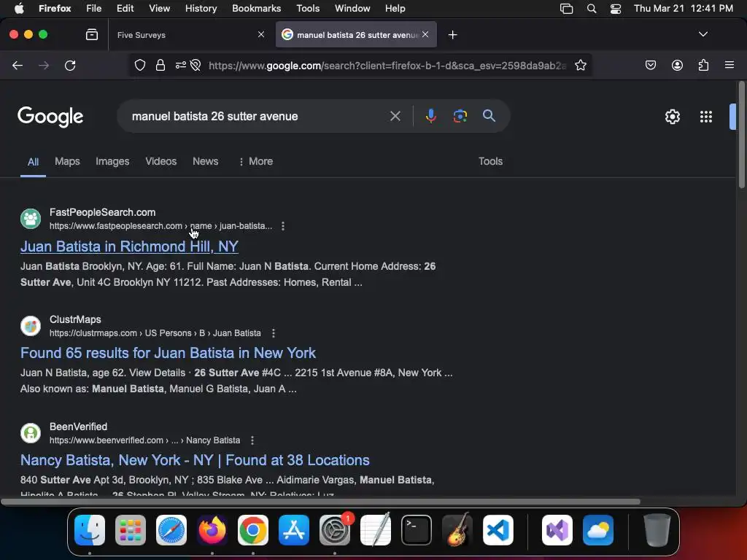The height and width of the screenshot is (560, 747).
Task: Launch Finder from the dock
Action: [x=90, y=530]
